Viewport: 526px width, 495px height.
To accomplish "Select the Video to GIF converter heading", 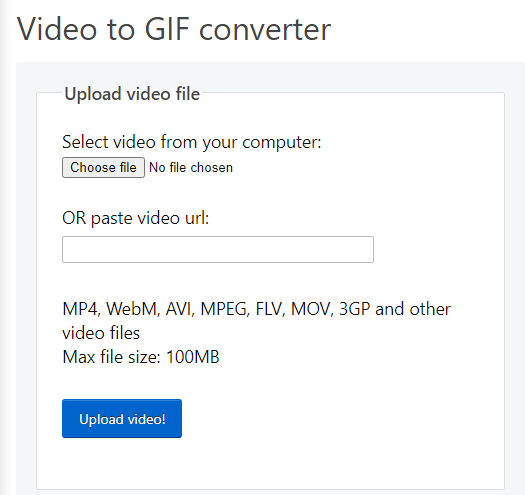I will pos(174,29).
